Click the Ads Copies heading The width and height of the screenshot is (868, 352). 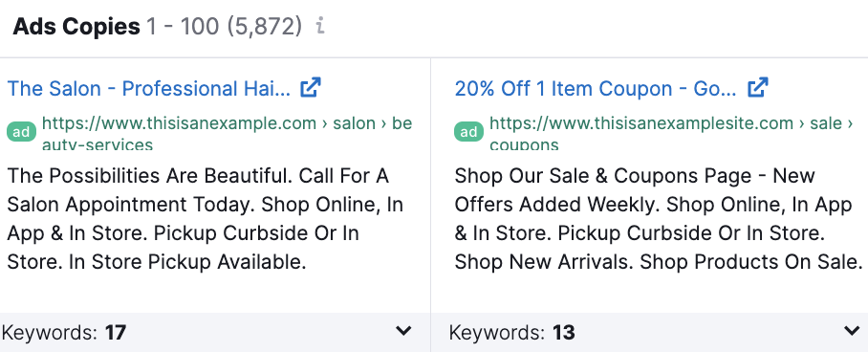click(76, 27)
